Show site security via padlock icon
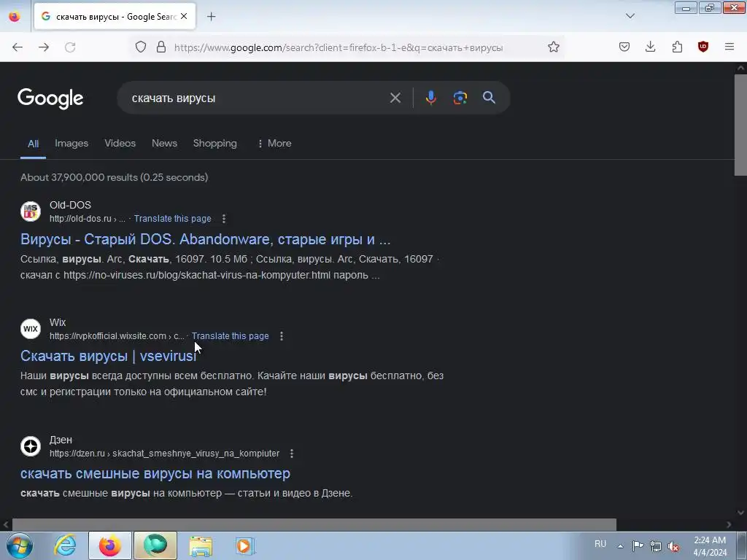This screenshot has height=560, width=747. (x=161, y=47)
